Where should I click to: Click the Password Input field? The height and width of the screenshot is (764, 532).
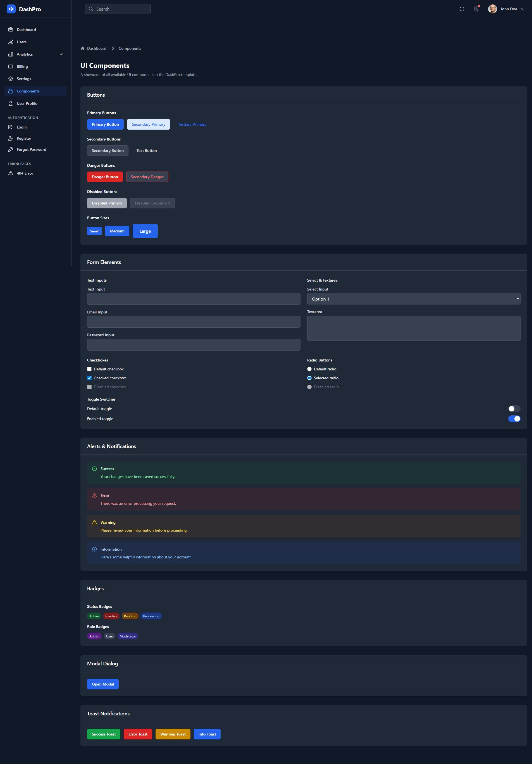[194, 345]
